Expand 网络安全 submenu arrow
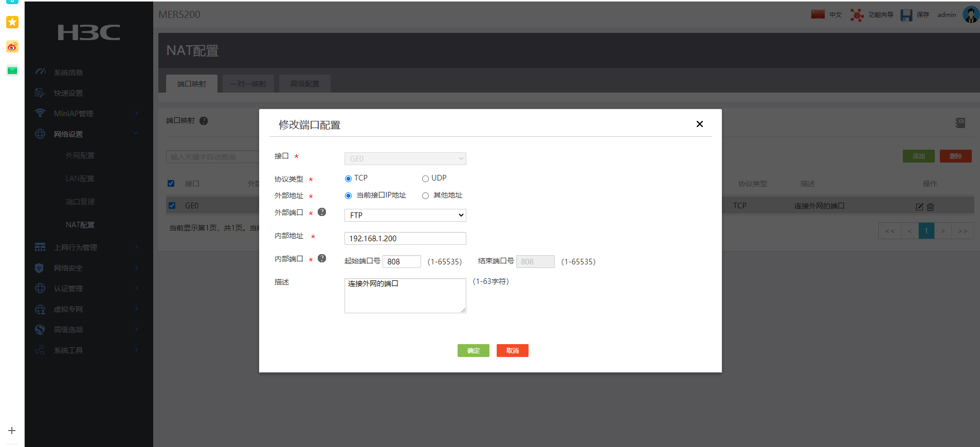 pyautogui.click(x=136, y=267)
